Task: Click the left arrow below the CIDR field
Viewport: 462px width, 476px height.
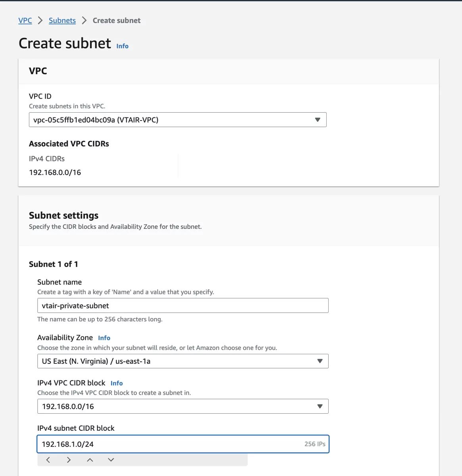Action: (x=48, y=460)
